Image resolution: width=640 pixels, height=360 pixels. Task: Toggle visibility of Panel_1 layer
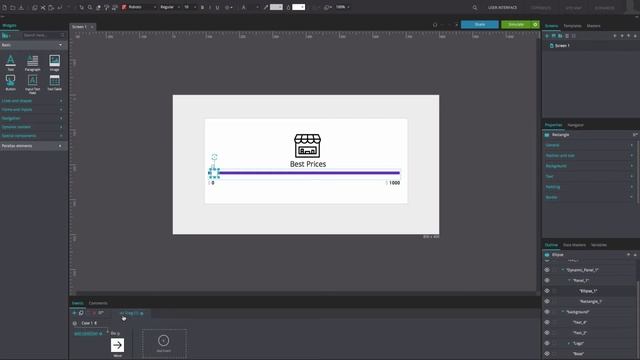547,280
